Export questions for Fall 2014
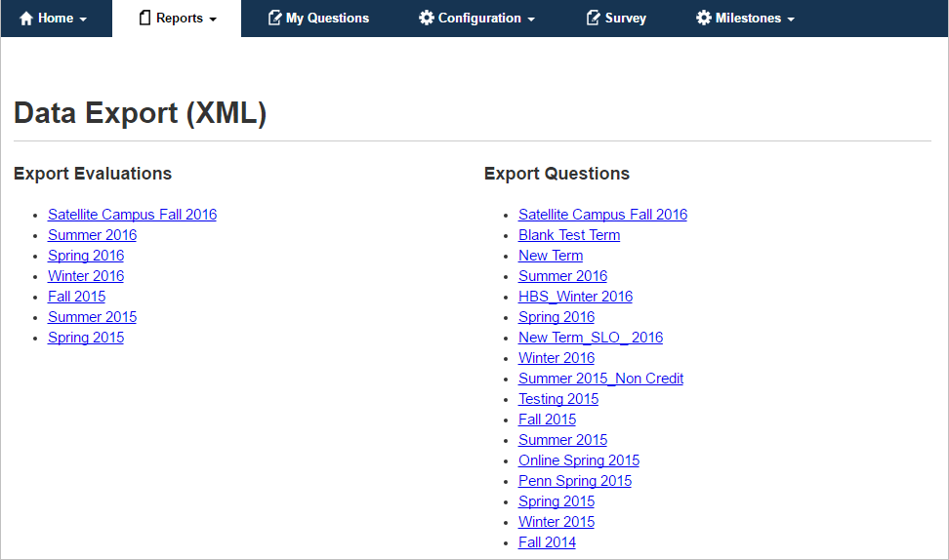The width and height of the screenshot is (949, 560). [x=547, y=543]
